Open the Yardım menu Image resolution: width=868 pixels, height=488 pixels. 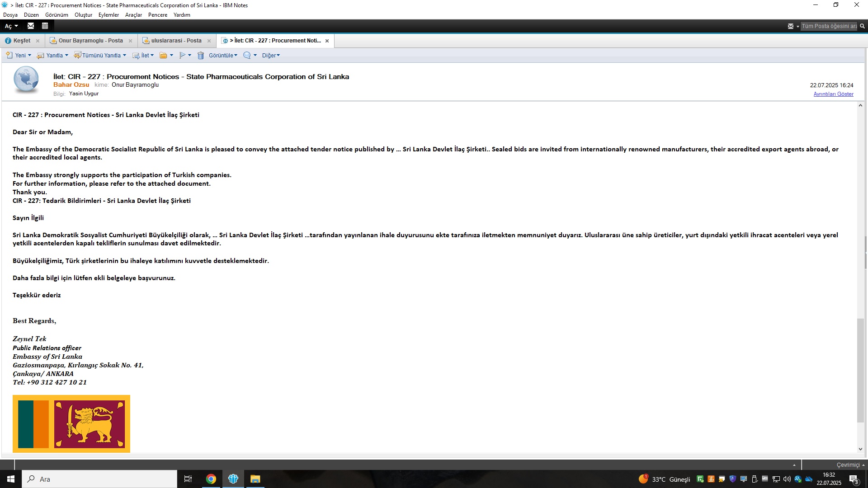(182, 15)
